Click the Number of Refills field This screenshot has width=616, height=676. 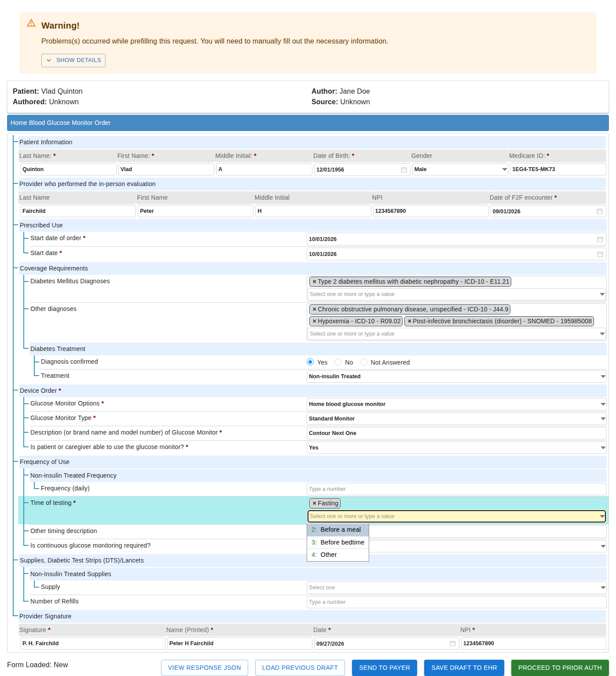coord(457,602)
